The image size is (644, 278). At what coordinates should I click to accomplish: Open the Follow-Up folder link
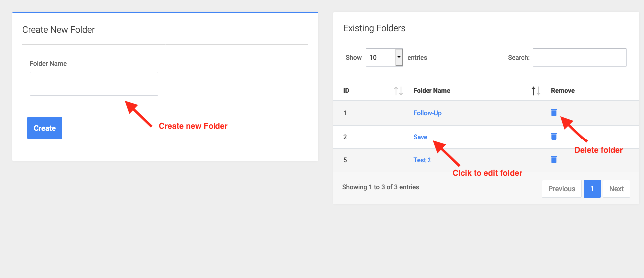[428, 113]
